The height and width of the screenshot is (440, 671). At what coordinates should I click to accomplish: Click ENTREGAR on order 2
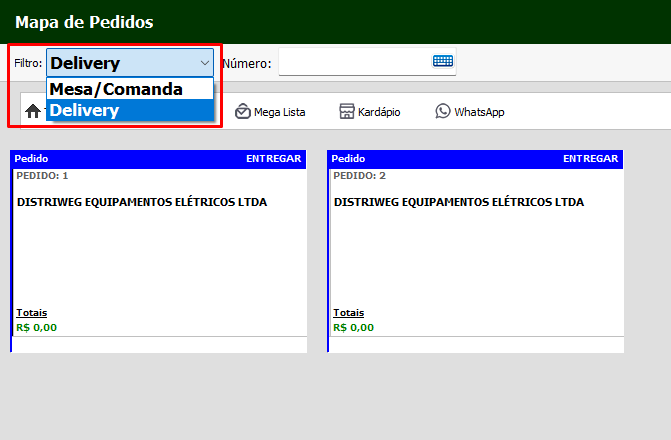tap(591, 158)
